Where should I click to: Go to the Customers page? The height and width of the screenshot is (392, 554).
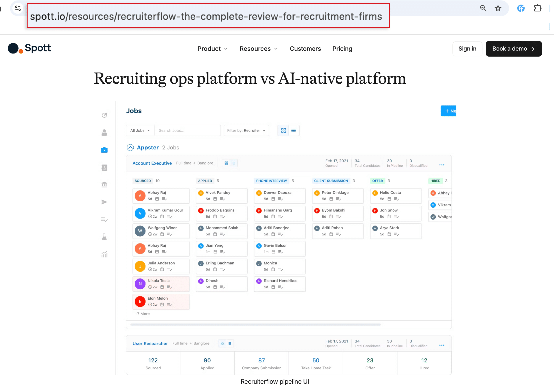click(305, 49)
